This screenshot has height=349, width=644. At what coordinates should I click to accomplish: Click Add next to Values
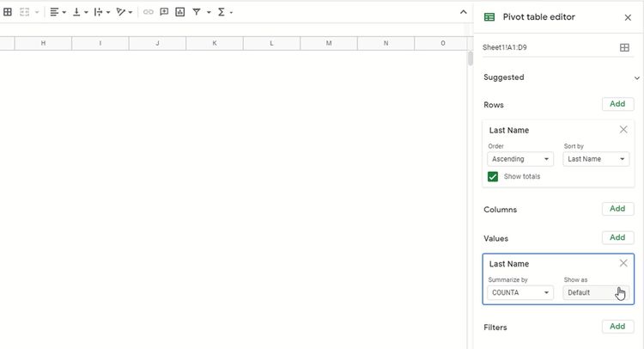click(617, 237)
